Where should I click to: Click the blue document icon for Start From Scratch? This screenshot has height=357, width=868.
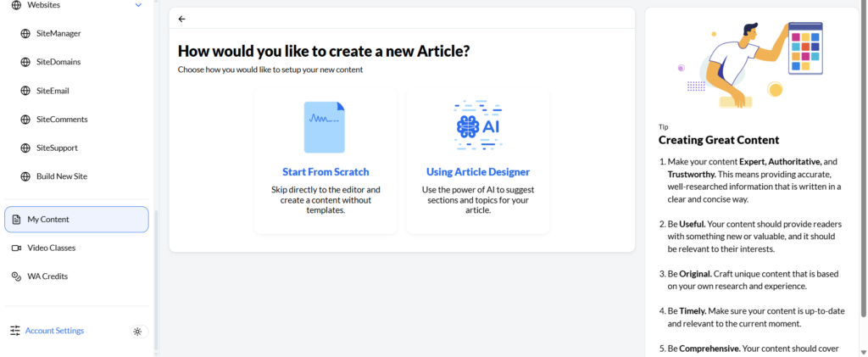[325, 126]
